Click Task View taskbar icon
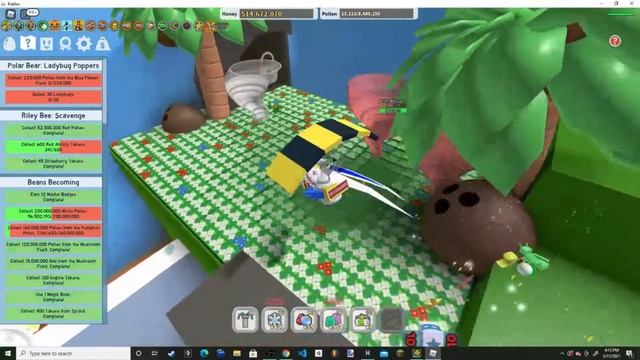 point(154,353)
